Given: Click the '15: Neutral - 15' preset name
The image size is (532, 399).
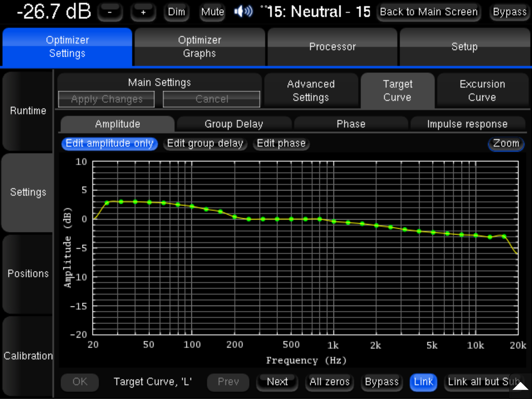Looking at the screenshot, I should click(318, 12).
